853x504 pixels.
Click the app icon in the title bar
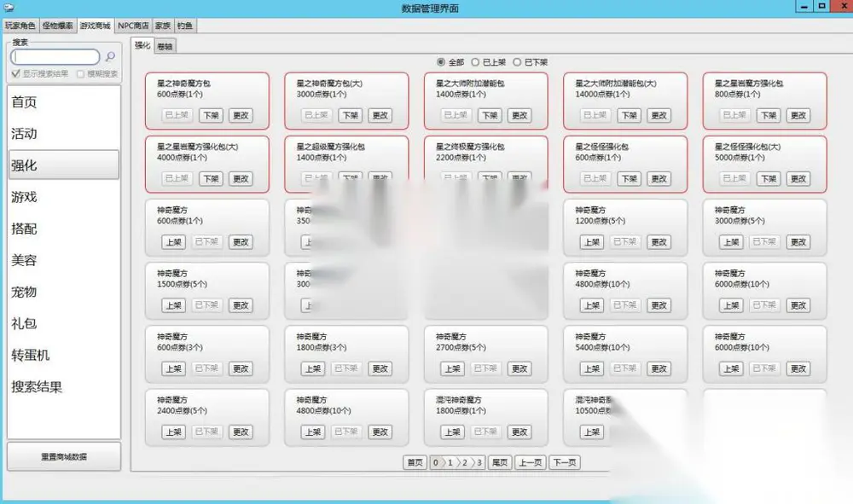(x=9, y=8)
